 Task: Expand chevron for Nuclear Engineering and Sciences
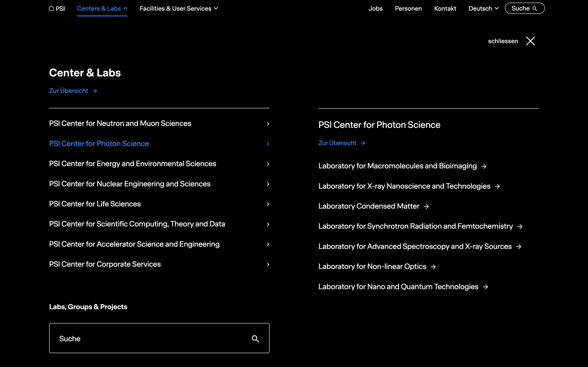tap(268, 184)
